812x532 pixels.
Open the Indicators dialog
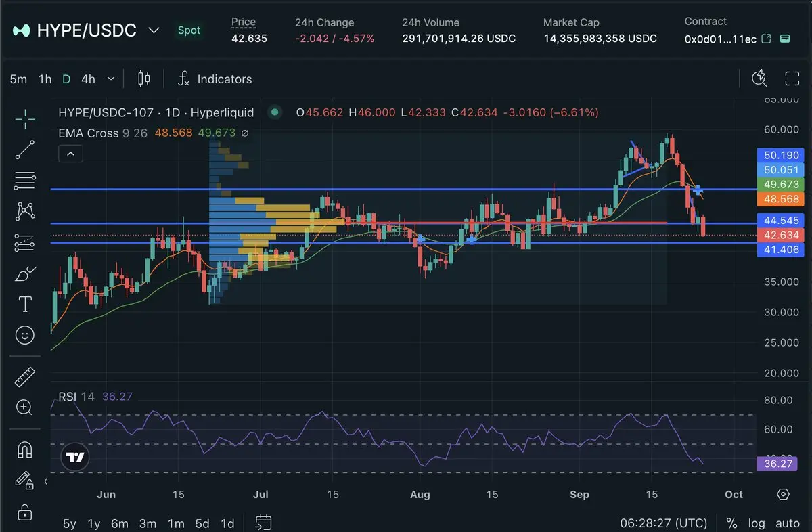215,79
